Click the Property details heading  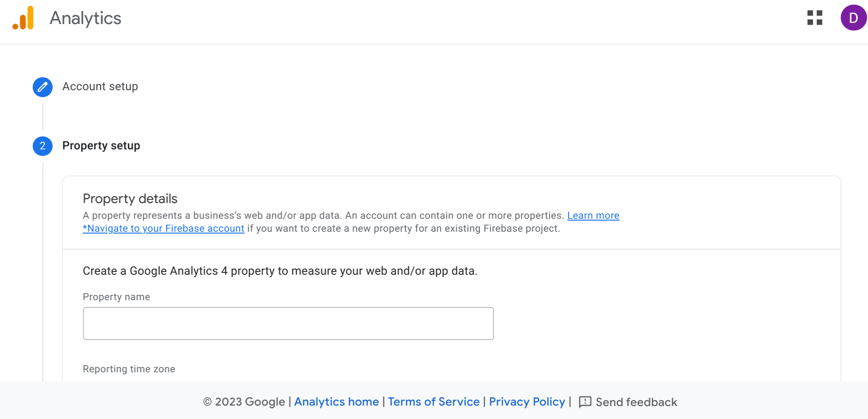(130, 199)
